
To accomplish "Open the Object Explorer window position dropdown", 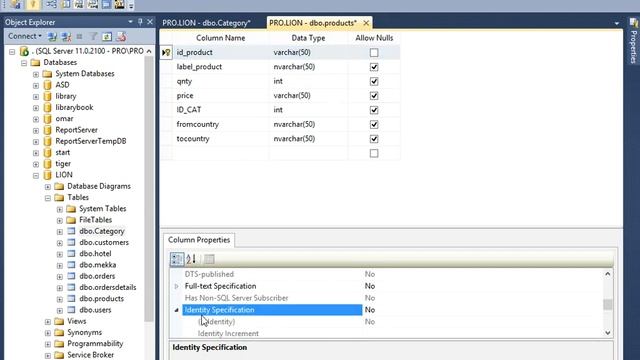I will (x=130, y=22).
